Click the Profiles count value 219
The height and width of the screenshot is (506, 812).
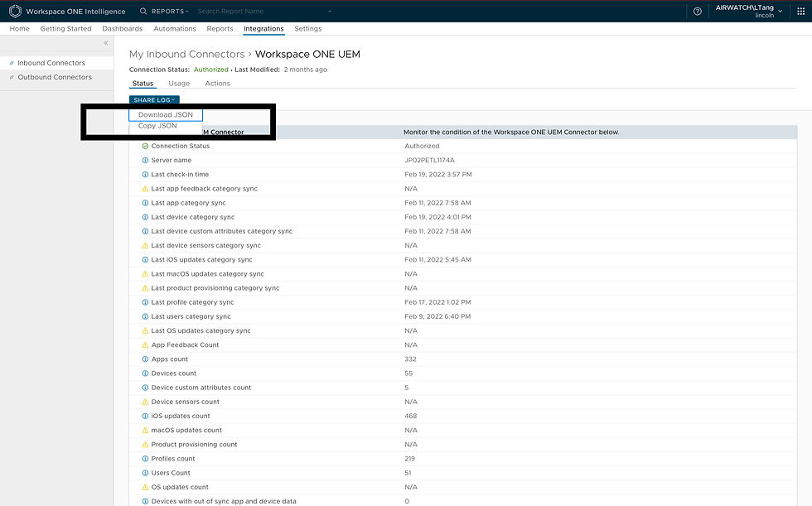[x=409, y=459]
